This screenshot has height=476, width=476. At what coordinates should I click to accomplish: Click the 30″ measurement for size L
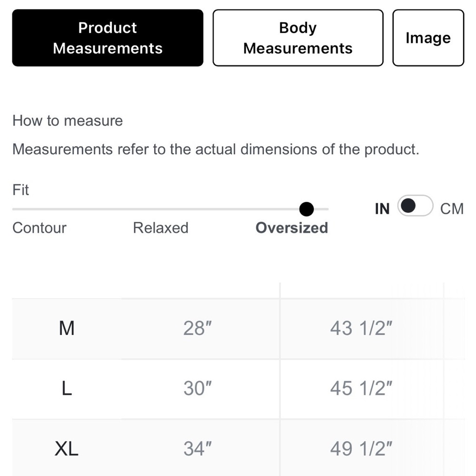point(198,389)
